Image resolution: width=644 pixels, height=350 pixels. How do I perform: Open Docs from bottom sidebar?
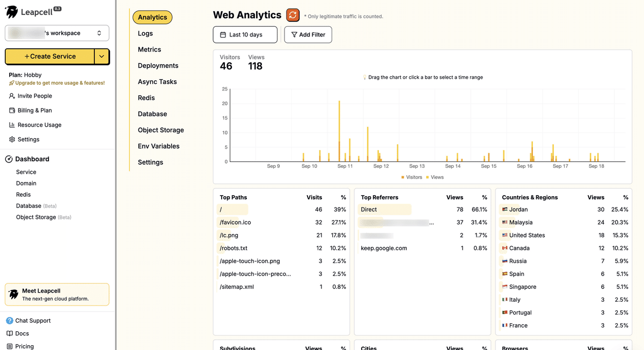pos(17,333)
